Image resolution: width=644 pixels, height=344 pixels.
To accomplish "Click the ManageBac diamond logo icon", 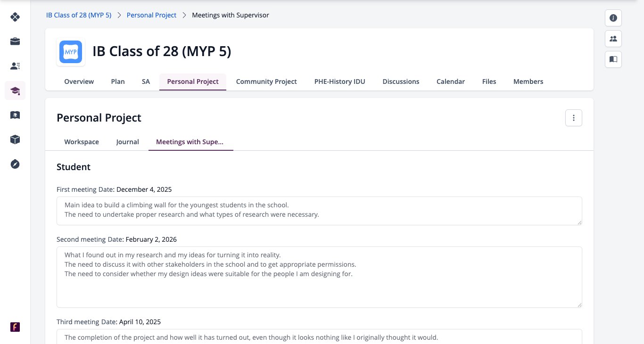I will tap(15, 17).
